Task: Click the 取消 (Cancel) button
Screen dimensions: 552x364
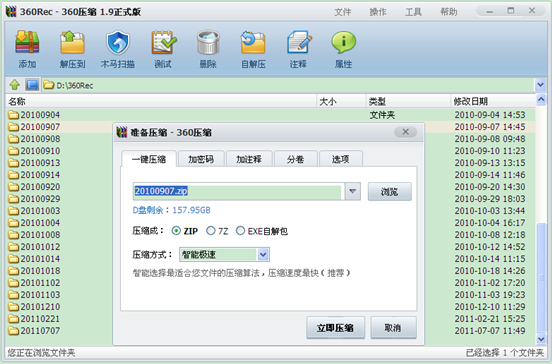Action: pos(393,328)
